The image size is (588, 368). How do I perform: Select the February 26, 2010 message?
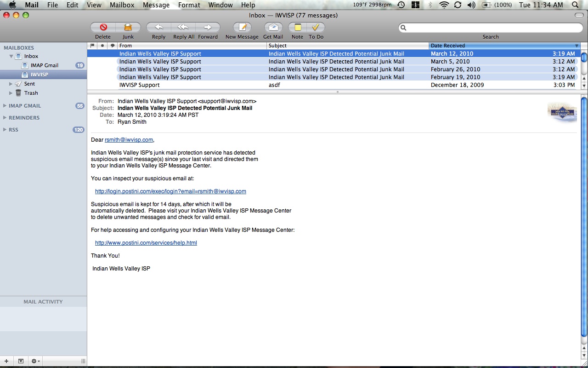[x=334, y=69]
